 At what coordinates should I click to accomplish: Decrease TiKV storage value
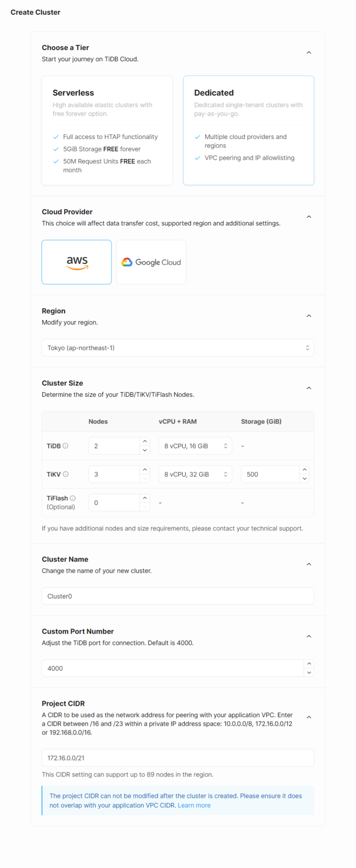coord(304,479)
